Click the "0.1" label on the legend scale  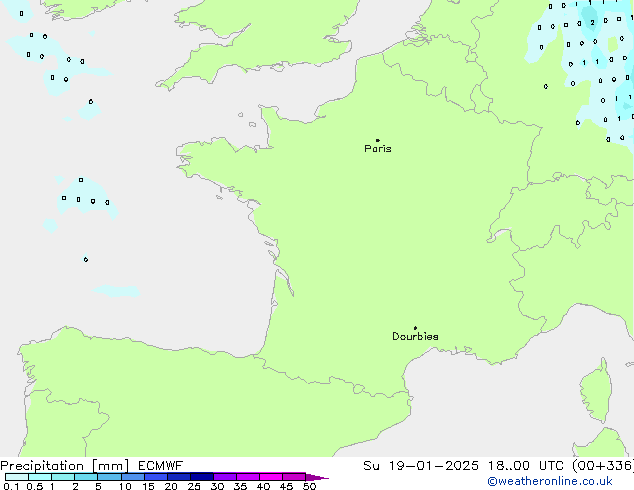(9, 487)
